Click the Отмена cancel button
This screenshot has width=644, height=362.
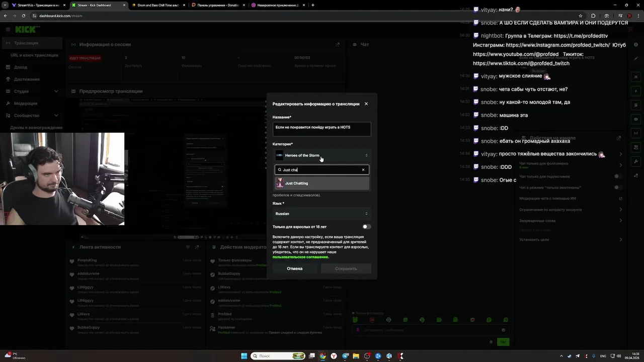click(295, 268)
